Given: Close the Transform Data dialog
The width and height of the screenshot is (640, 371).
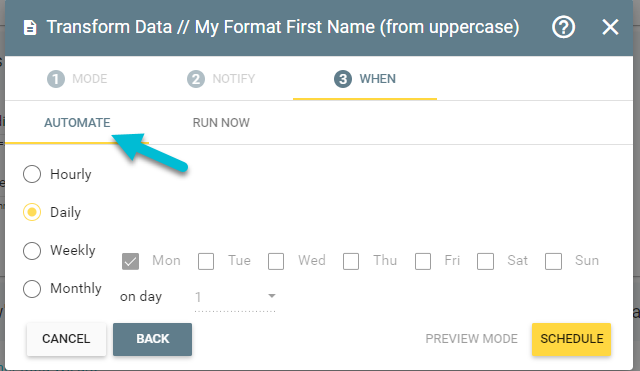Looking at the screenshot, I should tap(610, 27).
